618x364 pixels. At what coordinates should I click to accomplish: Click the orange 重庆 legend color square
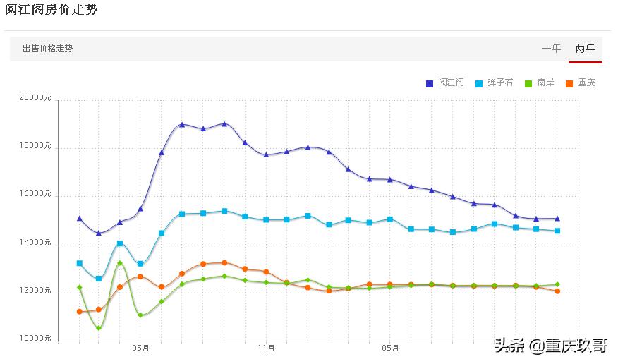coord(569,83)
